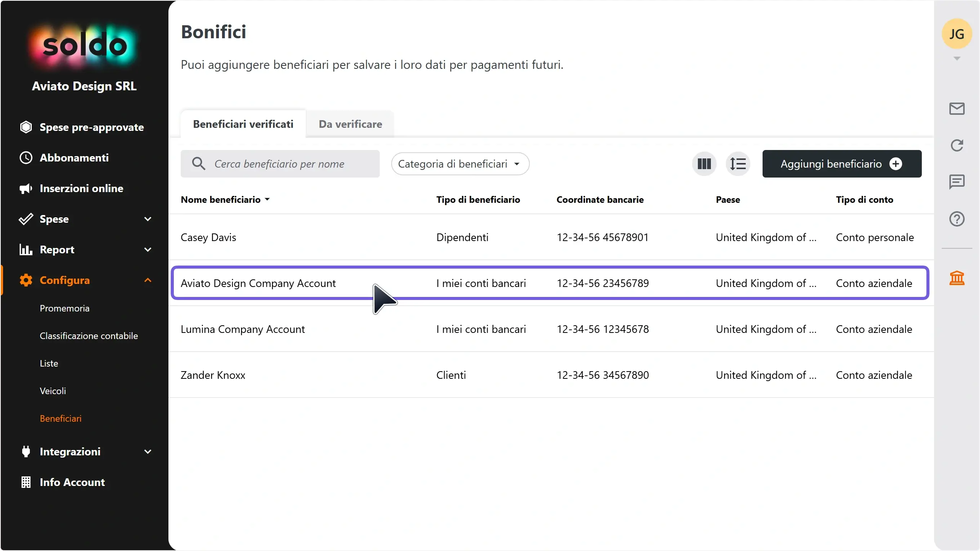The width and height of the screenshot is (980, 551).
Task: Click the refresh arrow icon
Action: point(957,145)
